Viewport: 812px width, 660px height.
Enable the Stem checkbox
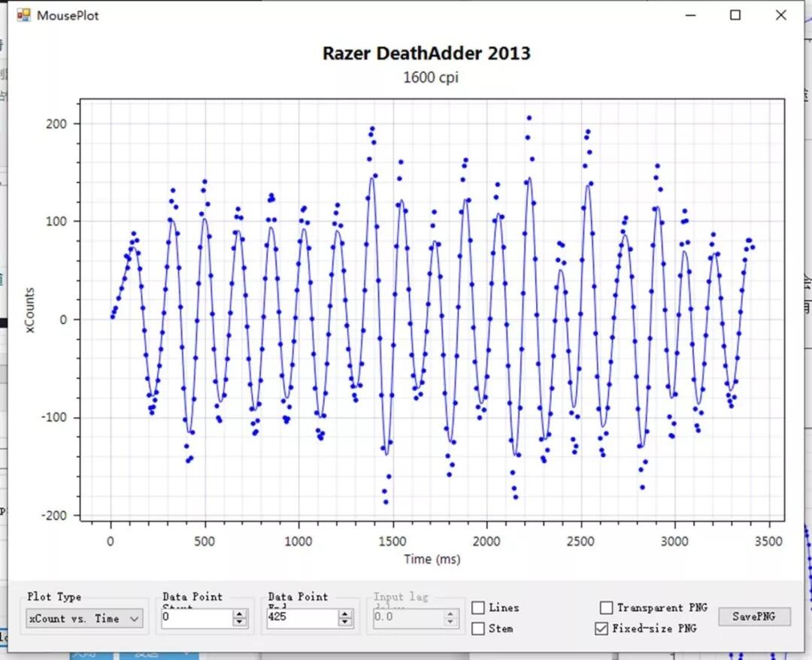[478, 628]
